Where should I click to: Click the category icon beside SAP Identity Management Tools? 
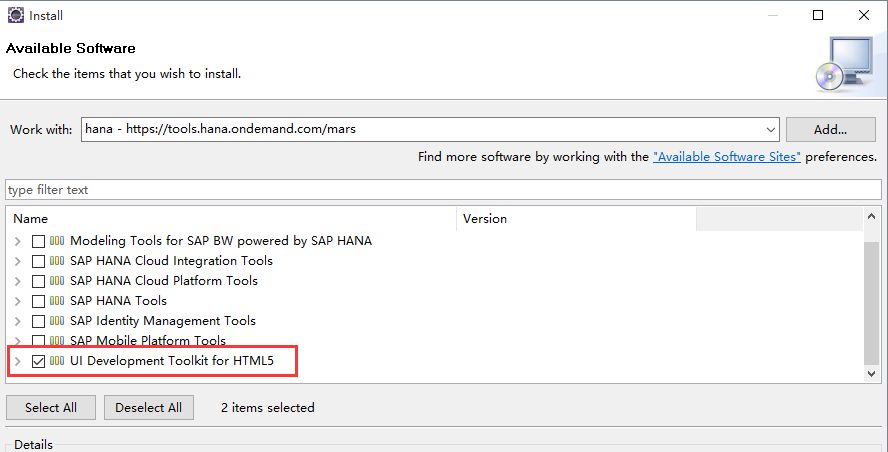(x=57, y=321)
